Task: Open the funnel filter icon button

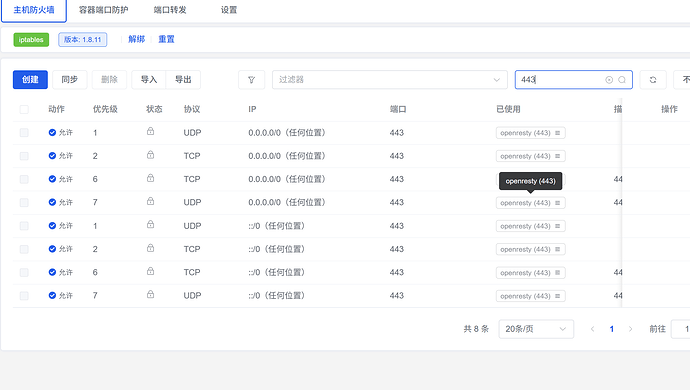Action: (x=251, y=80)
